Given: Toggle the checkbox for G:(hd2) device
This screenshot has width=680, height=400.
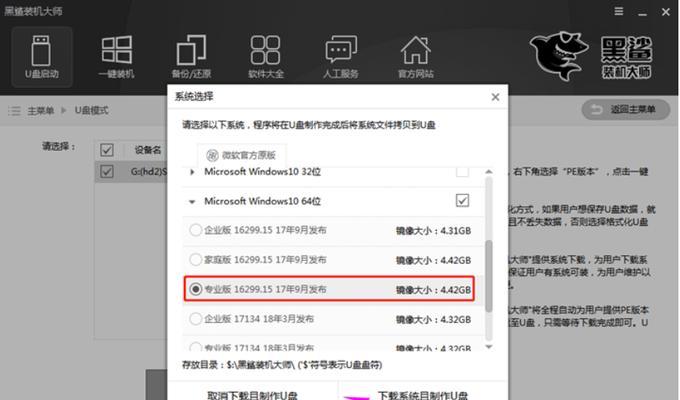Looking at the screenshot, I should pyautogui.click(x=107, y=171).
